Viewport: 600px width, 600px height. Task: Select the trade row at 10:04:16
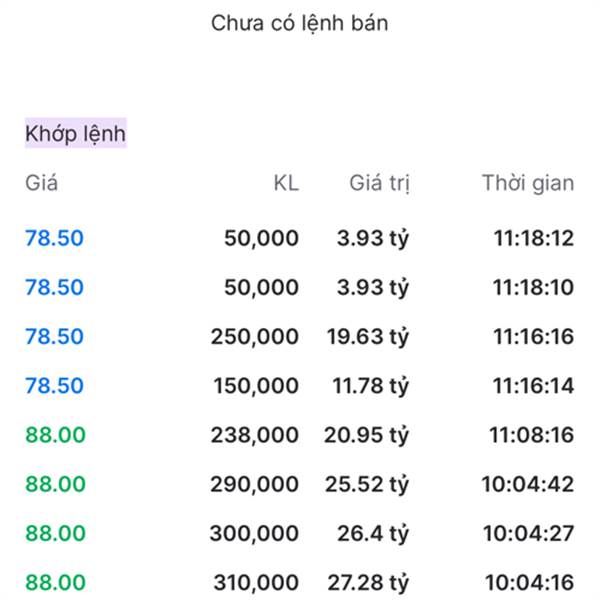coord(300,582)
